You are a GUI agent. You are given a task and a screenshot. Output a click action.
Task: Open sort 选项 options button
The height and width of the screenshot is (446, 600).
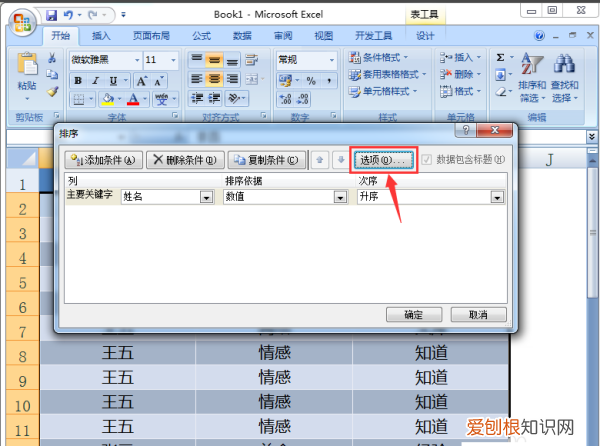point(383,160)
